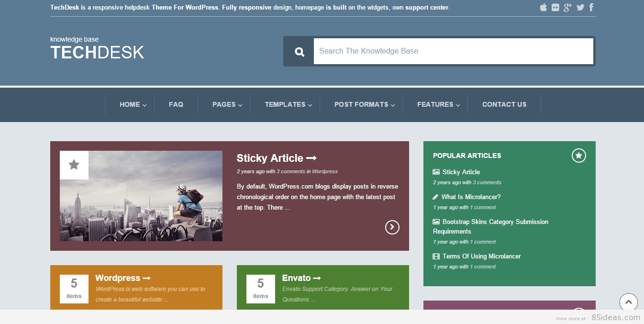Open the Flickr social icon
Image resolution: width=644 pixels, height=324 pixels.
pos(555,7)
